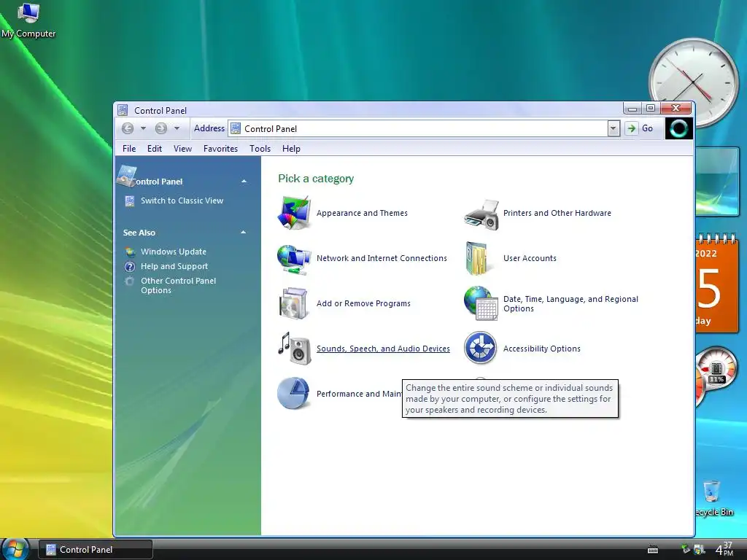Click the keyboard icon in system tray
This screenshot has width=747, height=560.
click(x=653, y=550)
